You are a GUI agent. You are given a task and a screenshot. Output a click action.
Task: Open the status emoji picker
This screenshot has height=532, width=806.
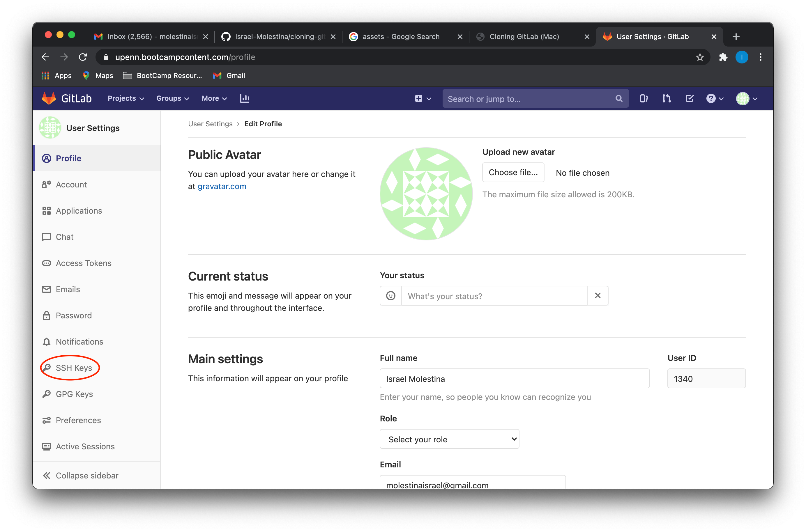[390, 295]
